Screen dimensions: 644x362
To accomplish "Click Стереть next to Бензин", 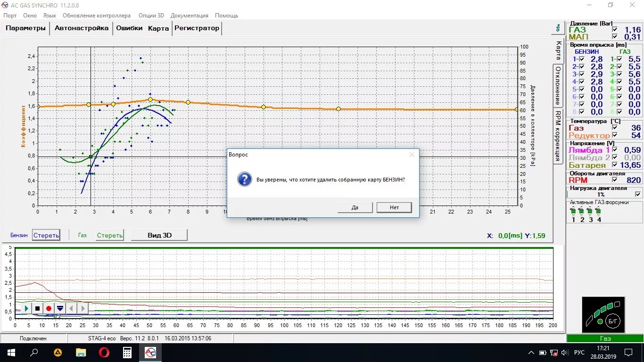I will click(x=46, y=235).
